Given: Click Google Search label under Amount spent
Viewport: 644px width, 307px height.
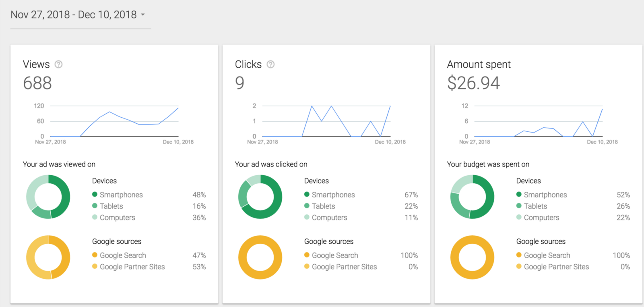Looking at the screenshot, I should (547, 255).
